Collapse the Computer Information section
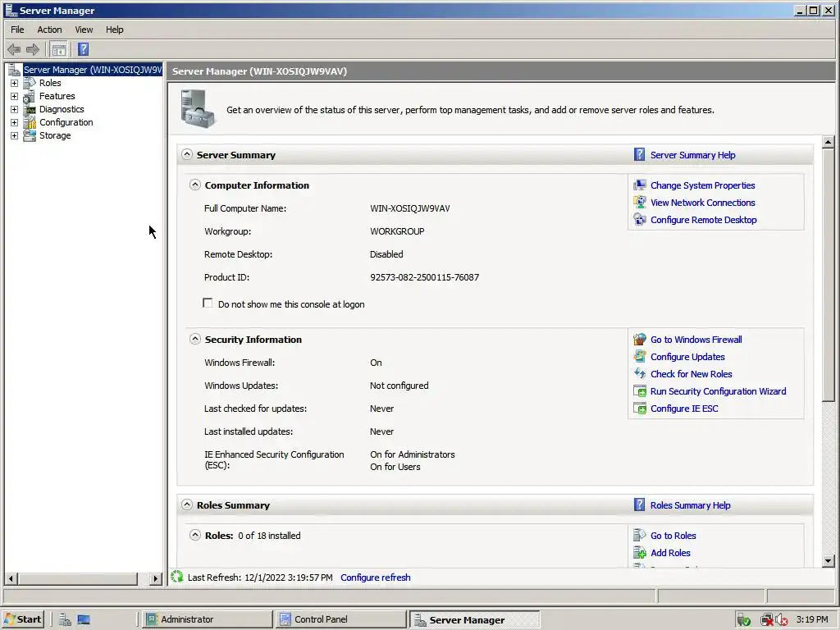 195,185
